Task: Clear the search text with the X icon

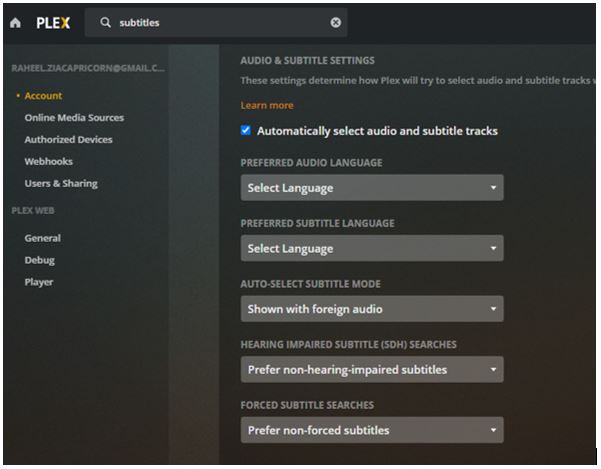Action: tap(335, 23)
